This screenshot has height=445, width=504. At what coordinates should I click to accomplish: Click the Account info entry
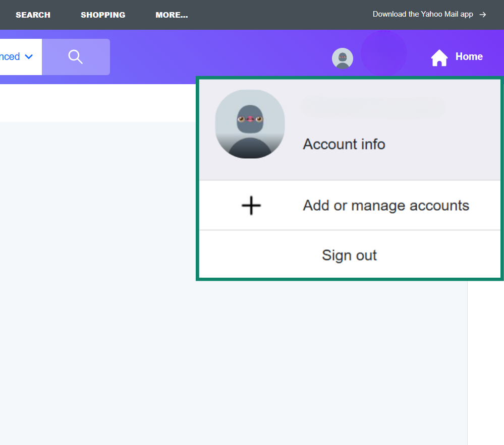coord(344,144)
